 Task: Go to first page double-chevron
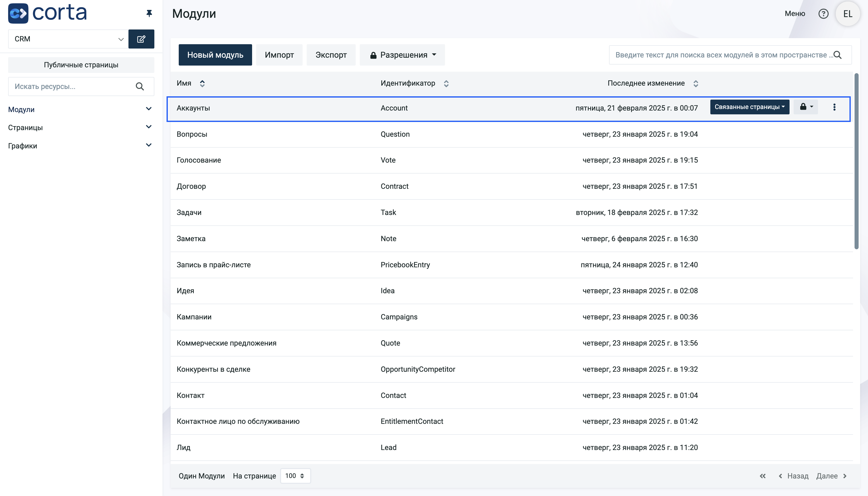click(x=763, y=476)
